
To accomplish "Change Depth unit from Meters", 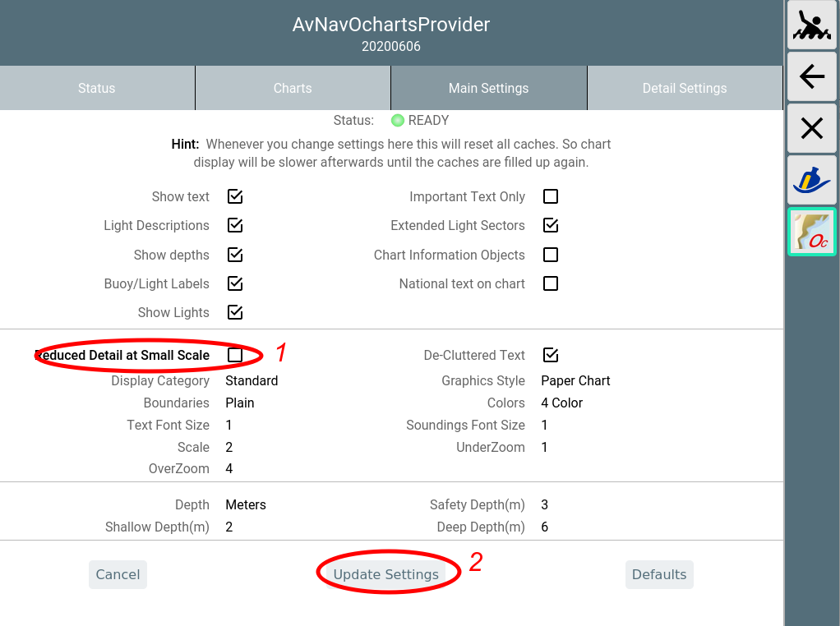I will (x=246, y=505).
